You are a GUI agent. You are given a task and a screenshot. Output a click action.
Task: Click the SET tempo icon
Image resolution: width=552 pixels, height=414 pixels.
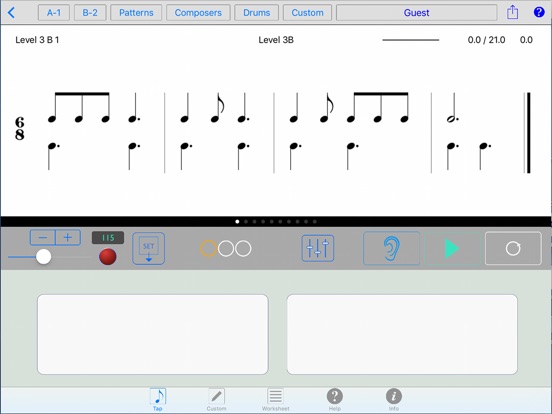pyautogui.click(x=149, y=249)
